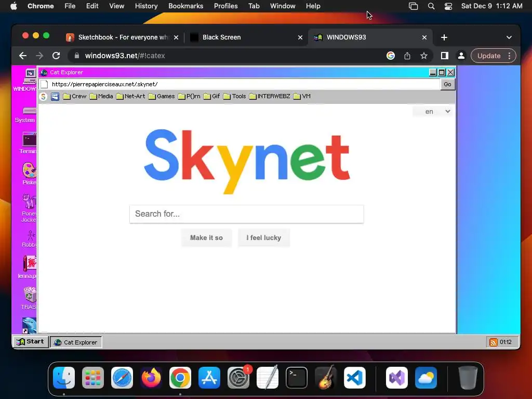Bookmark this page with the star
The height and width of the screenshot is (399, 532).
424,56
